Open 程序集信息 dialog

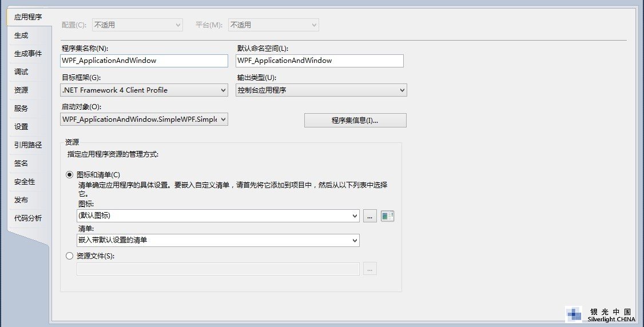[355, 121]
